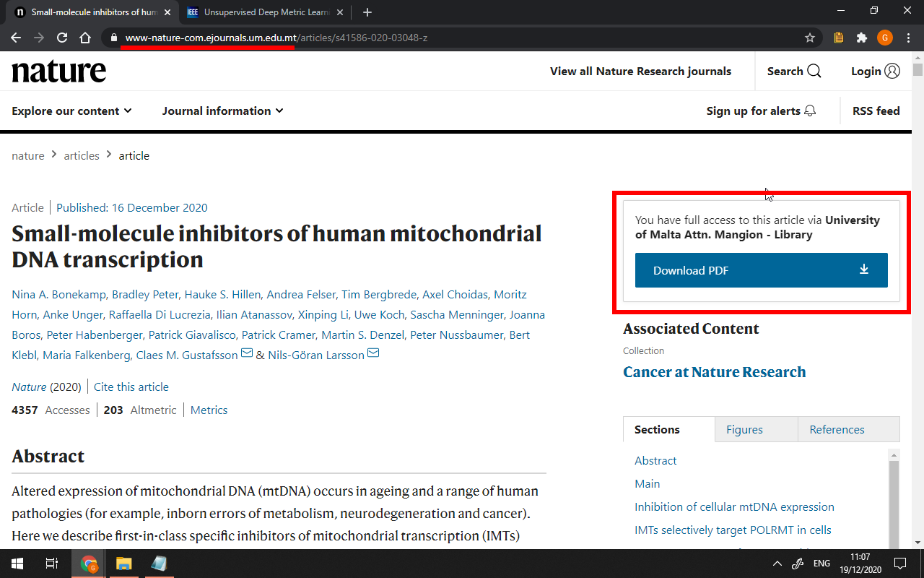
Task: Click author Maria Falkenberg
Action: (87, 355)
